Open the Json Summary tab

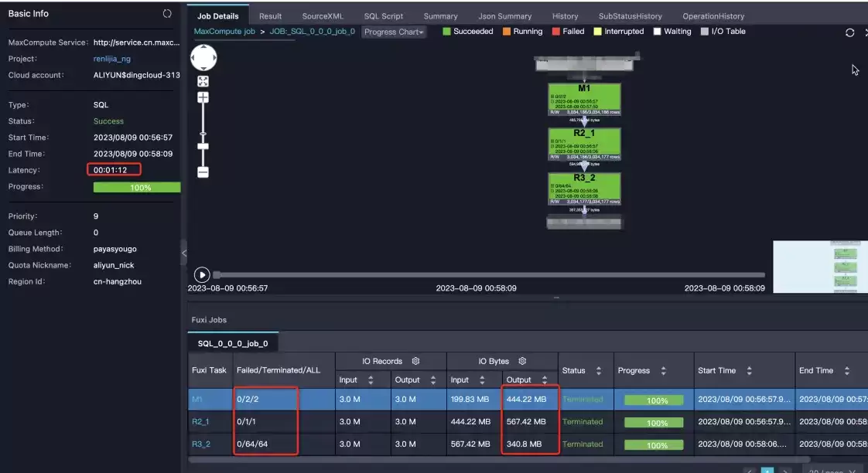tap(505, 16)
